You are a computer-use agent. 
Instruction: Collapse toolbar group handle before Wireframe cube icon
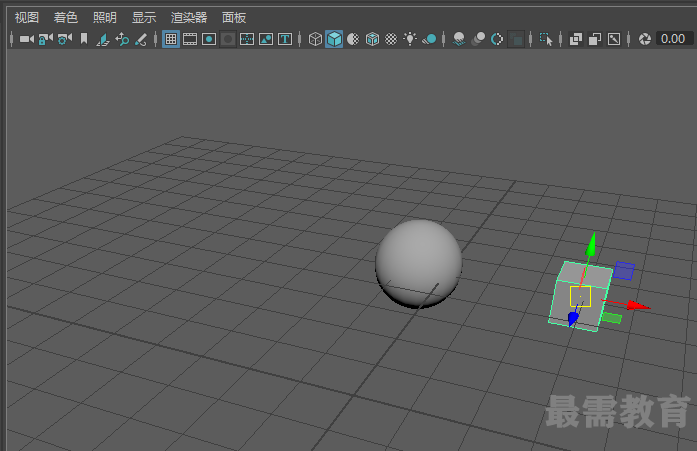pyautogui.click(x=300, y=39)
